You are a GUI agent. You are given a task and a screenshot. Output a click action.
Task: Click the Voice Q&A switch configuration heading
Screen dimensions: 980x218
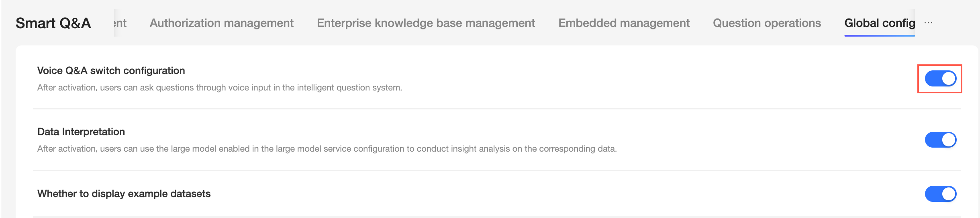111,71
